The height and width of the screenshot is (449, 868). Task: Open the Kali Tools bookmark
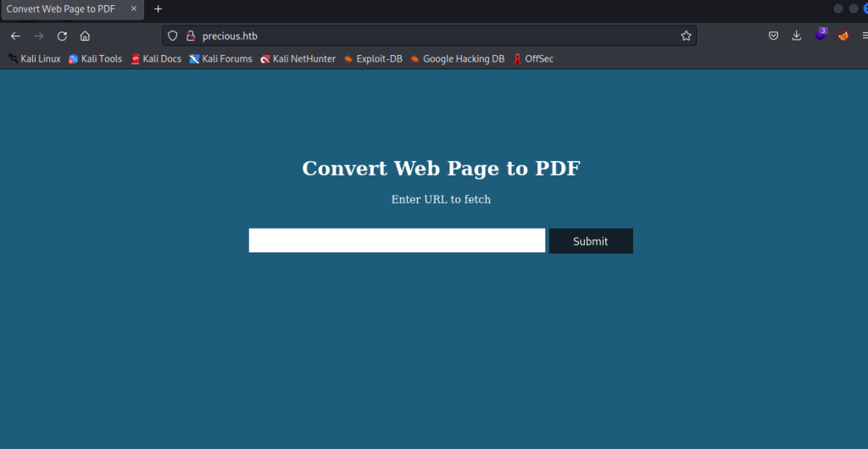point(95,59)
